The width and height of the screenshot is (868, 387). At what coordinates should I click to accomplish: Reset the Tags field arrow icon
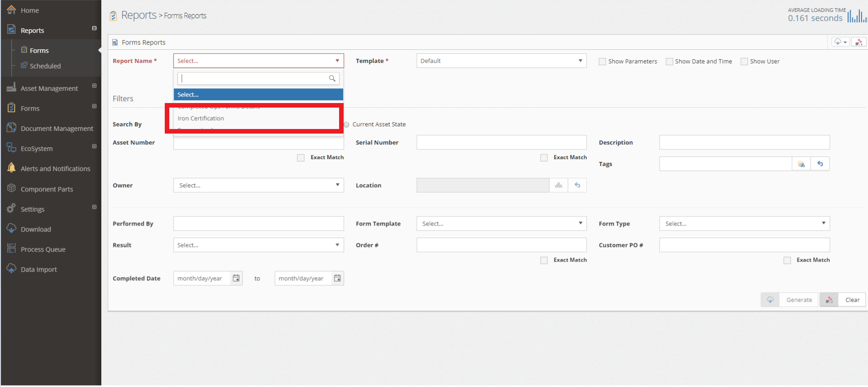(x=820, y=164)
